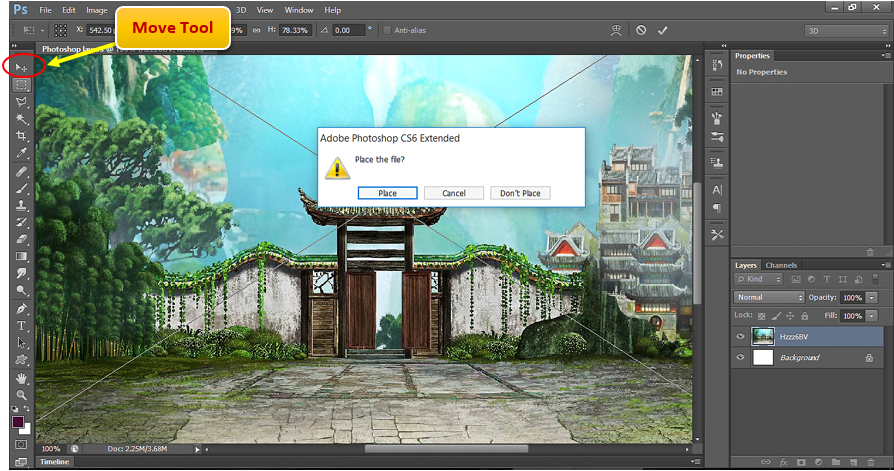Click the link aspect ratio icon
Image resolution: width=894 pixels, height=471 pixels.
[257, 30]
